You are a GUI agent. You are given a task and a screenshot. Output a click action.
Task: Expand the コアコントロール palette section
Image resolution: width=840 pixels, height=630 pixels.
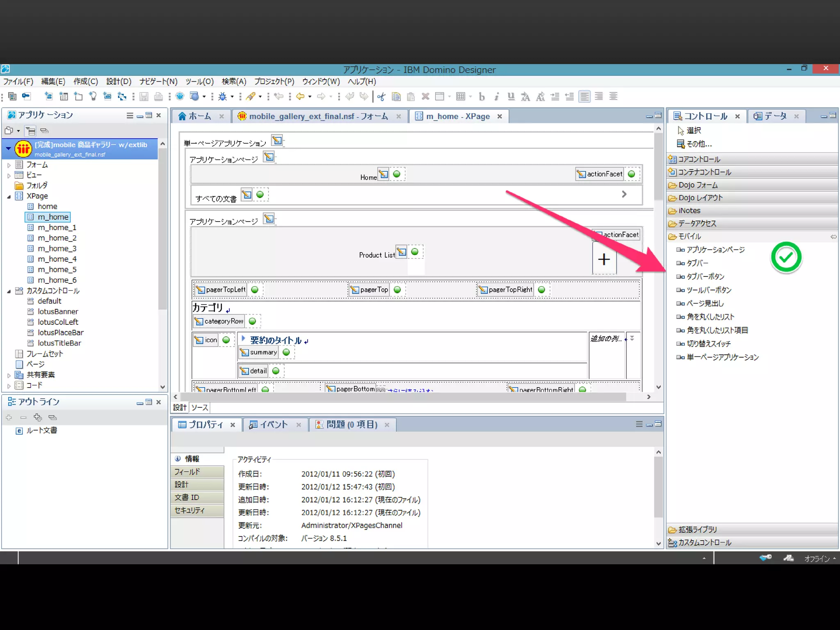point(699,159)
